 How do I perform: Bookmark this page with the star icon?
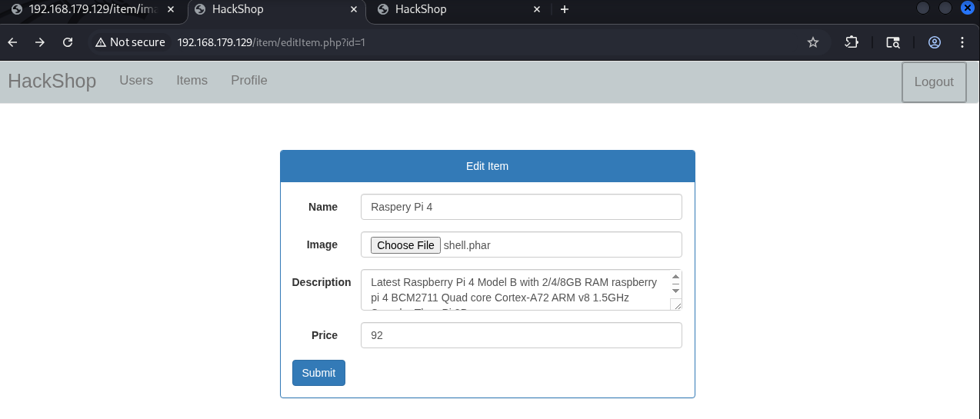[x=812, y=42]
